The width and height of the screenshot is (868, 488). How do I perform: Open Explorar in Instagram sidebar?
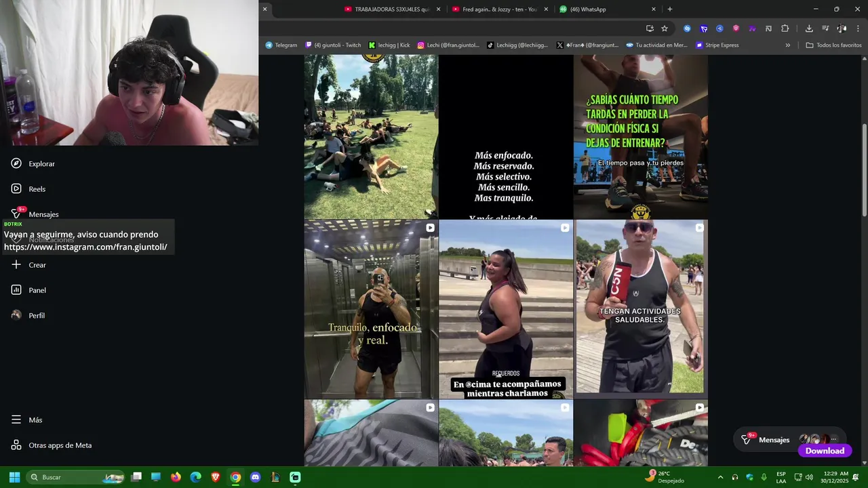click(x=33, y=163)
